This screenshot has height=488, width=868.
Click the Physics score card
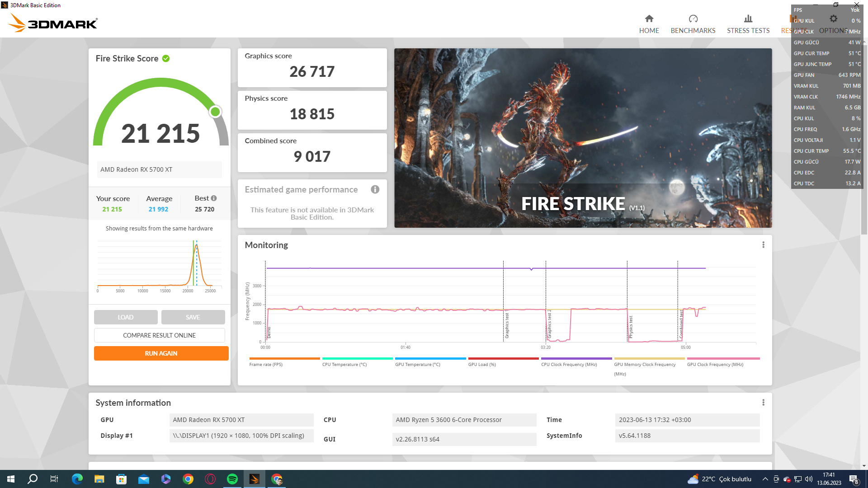pos(312,110)
